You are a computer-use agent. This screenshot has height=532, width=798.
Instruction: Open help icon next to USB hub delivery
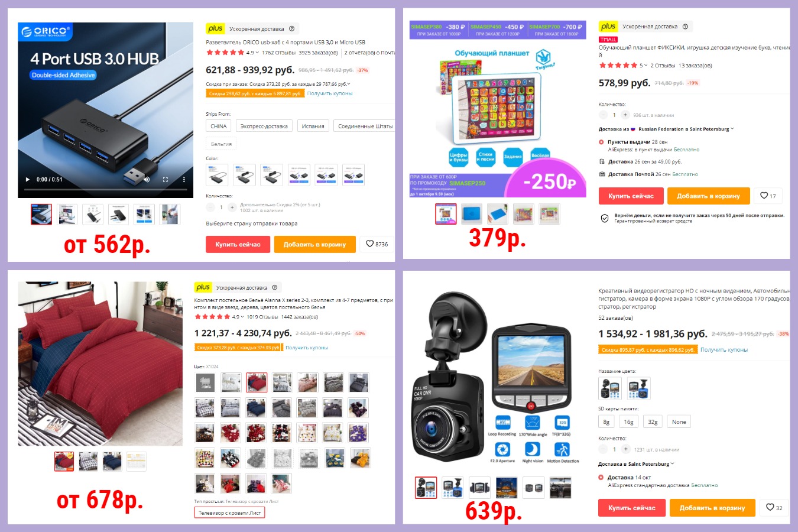click(291, 28)
